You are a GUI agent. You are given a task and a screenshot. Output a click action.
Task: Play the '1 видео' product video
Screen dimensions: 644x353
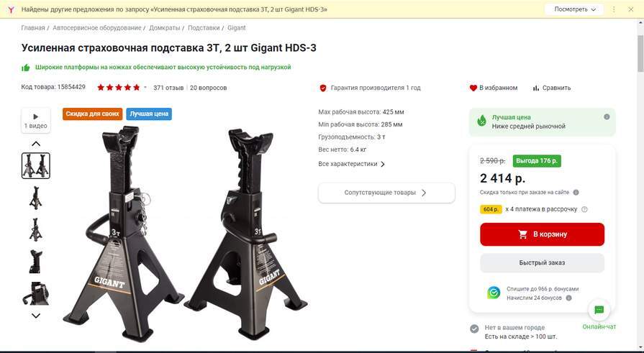coord(36,121)
